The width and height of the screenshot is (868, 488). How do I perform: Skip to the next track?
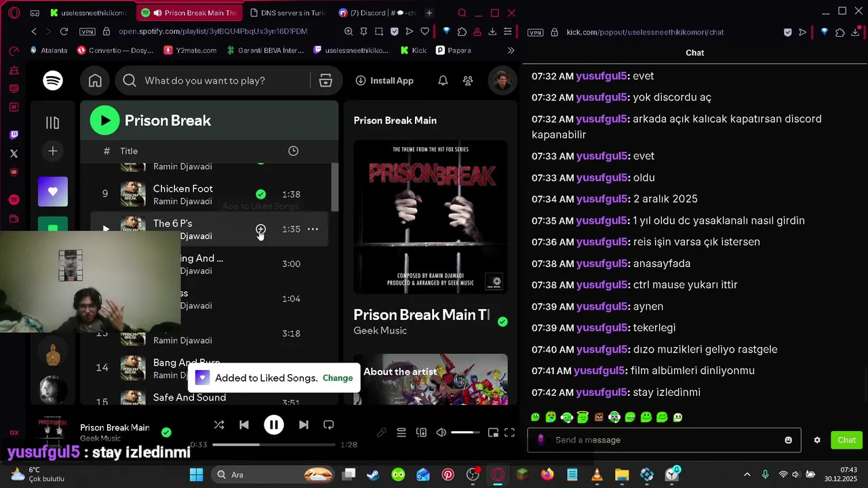pyautogui.click(x=304, y=425)
